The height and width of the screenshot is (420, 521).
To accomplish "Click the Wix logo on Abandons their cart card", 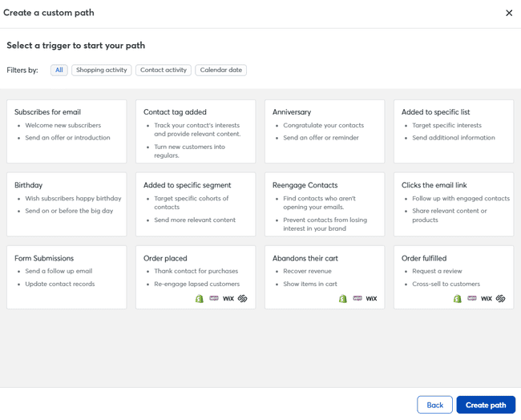I will [371, 298].
